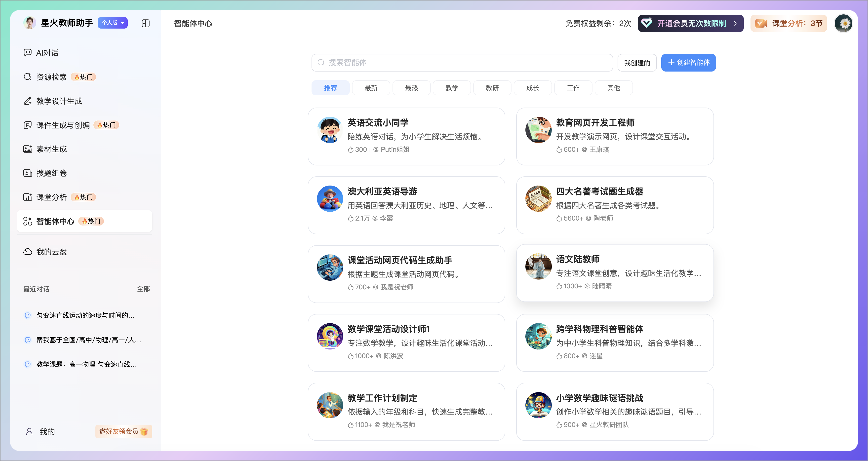Click the user profile avatar top right

[x=844, y=23]
